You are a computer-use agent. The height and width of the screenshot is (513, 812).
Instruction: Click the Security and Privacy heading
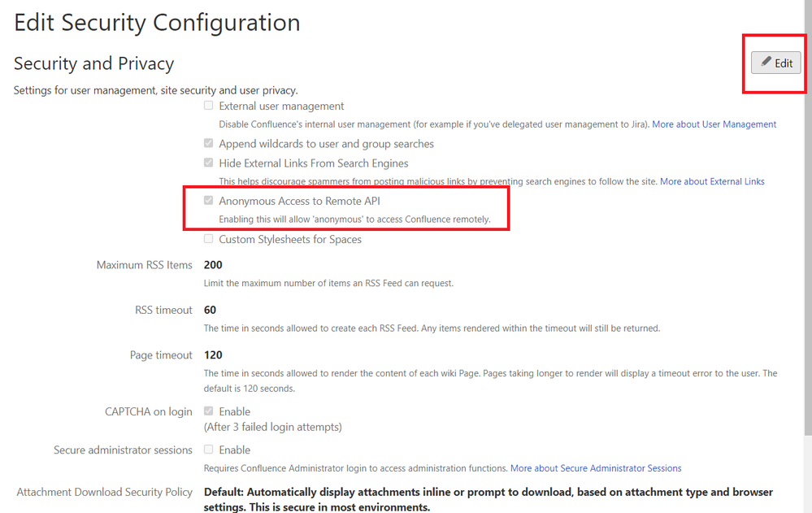click(x=93, y=63)
